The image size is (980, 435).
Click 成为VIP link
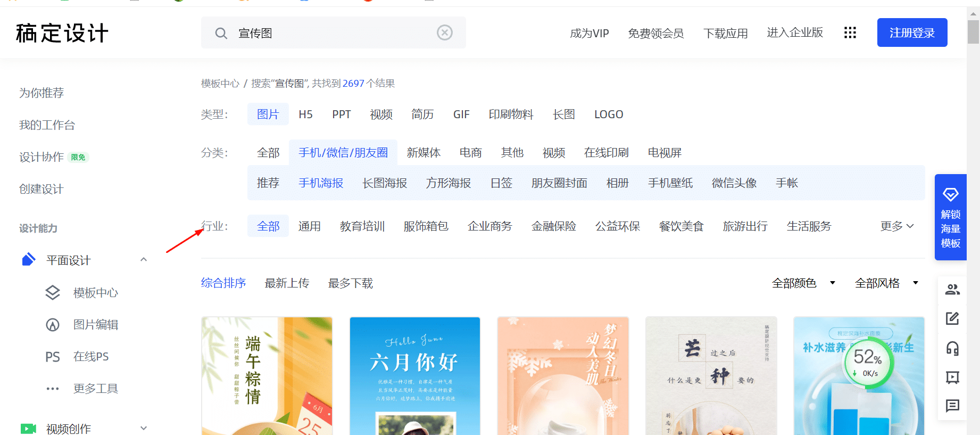click(589, 33)
